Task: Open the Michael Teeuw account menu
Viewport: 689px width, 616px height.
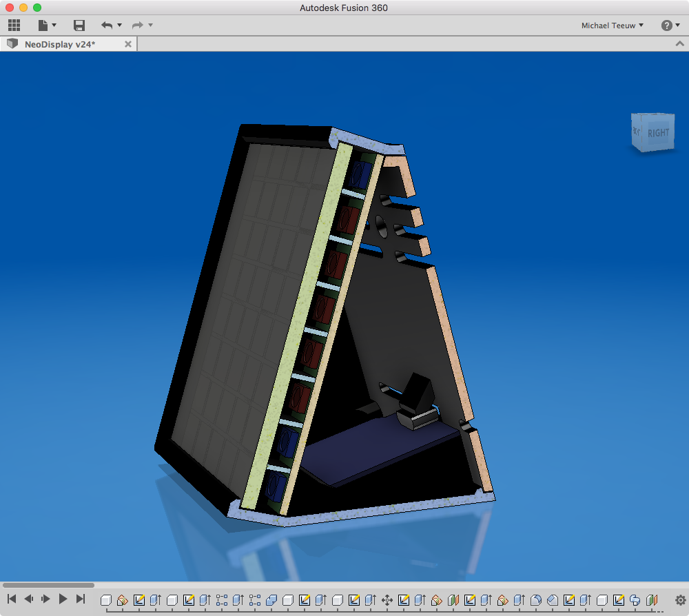Action: pyautogui.click(x=612, y=25)
